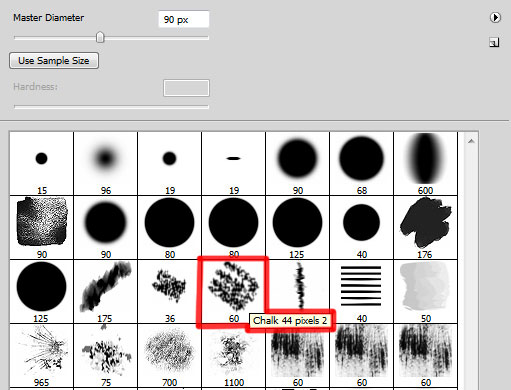Select the 176 paint splotch brush
The width and height of the screenshot is (511, 390).
[425, 227]
